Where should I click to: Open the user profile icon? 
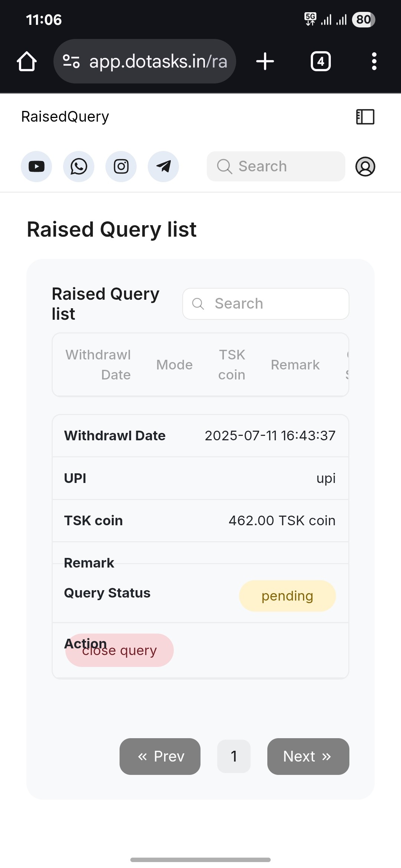(365, 167)
